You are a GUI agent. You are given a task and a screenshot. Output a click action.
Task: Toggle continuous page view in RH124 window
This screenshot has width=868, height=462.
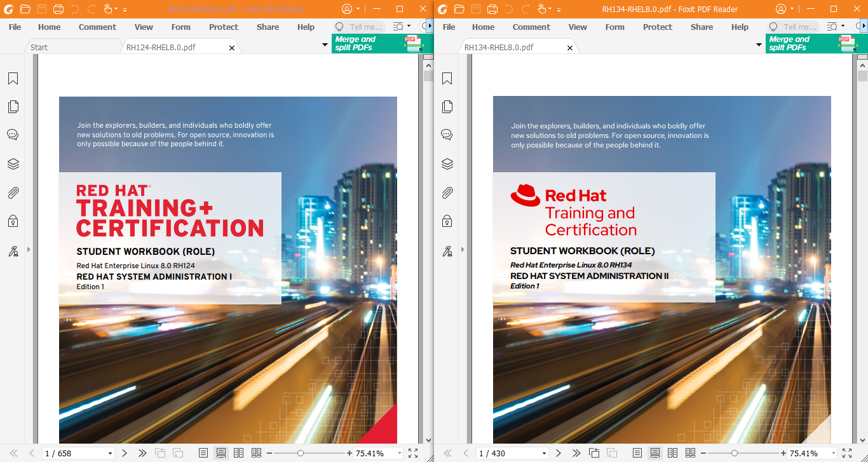221,453
